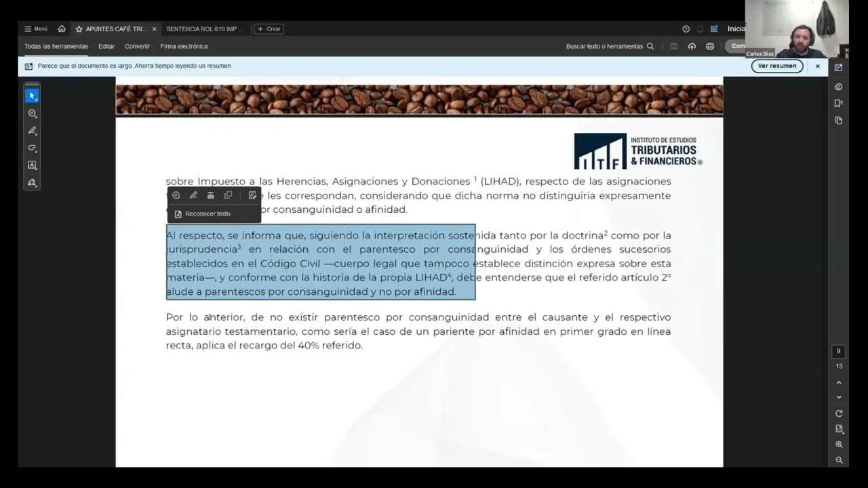
Task: Expand the Editar menu
Action: click(106, 46)
